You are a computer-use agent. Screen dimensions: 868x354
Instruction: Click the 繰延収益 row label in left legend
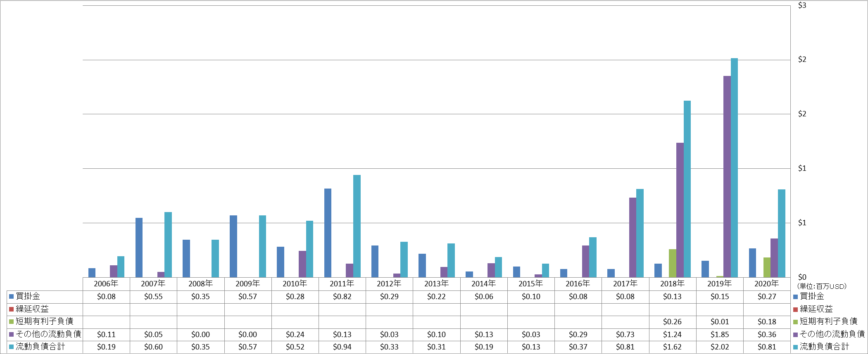32,309
